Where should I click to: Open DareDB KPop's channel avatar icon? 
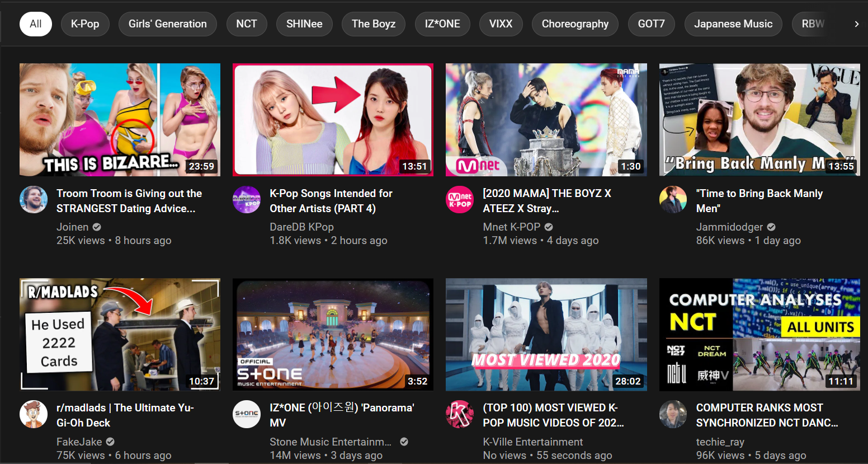pos(247,200)
